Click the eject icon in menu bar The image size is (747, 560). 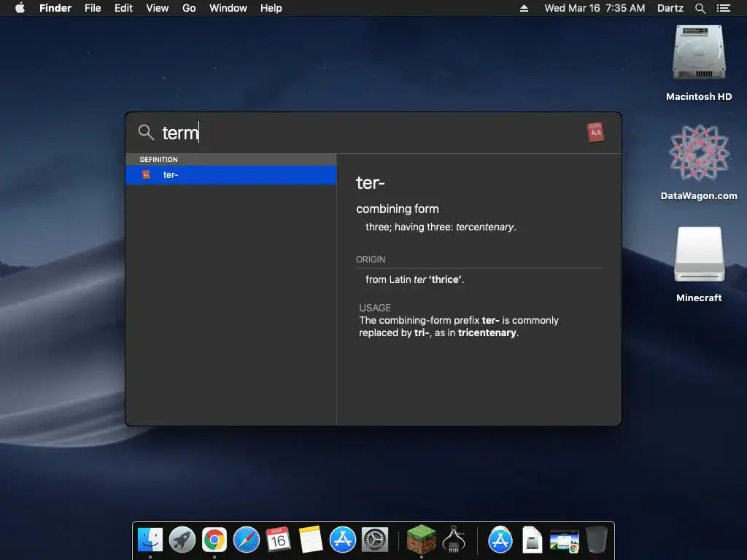point(524,8)
